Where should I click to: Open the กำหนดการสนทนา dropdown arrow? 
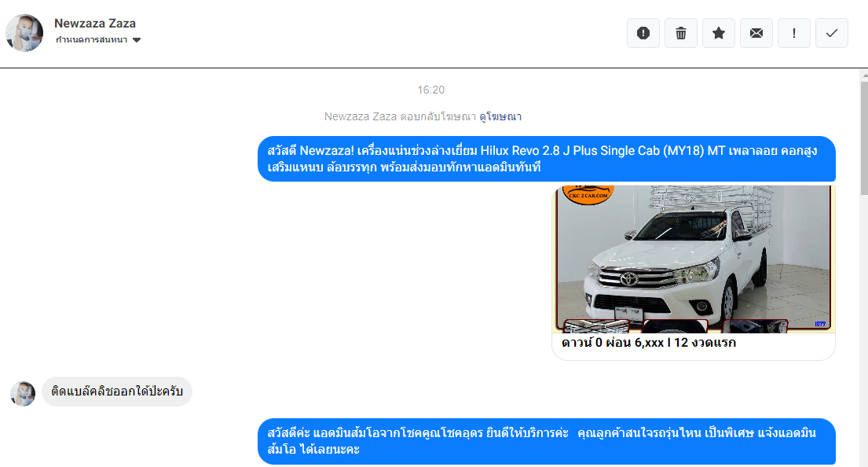pos(137,40)
